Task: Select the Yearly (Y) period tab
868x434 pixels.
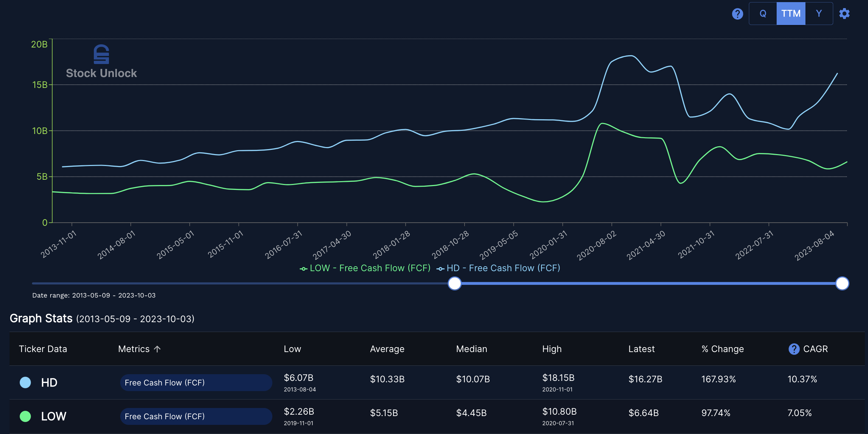Action: pos(819,14)
